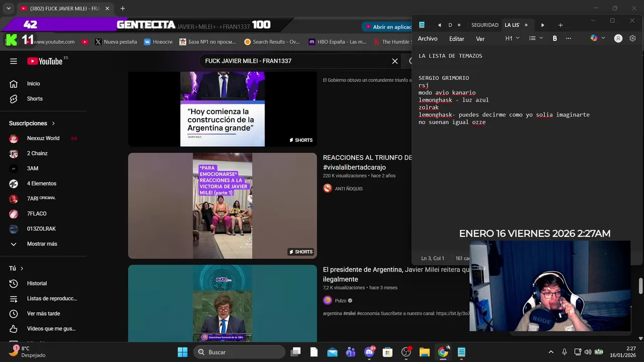Viewport: 644px width, 362px height.
Task: Expand the Suscripciones section chevron
Action: pos(53,123)
